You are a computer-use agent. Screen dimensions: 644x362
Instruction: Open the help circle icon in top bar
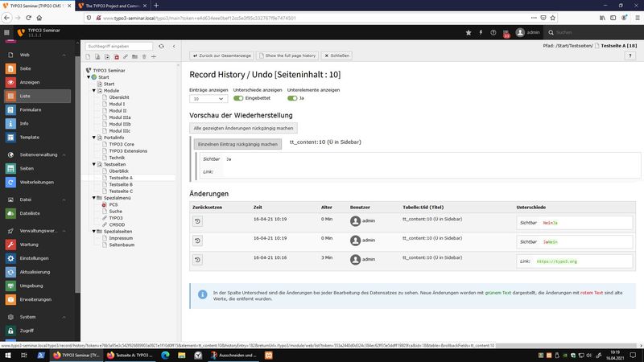click(x=493, y=32)
